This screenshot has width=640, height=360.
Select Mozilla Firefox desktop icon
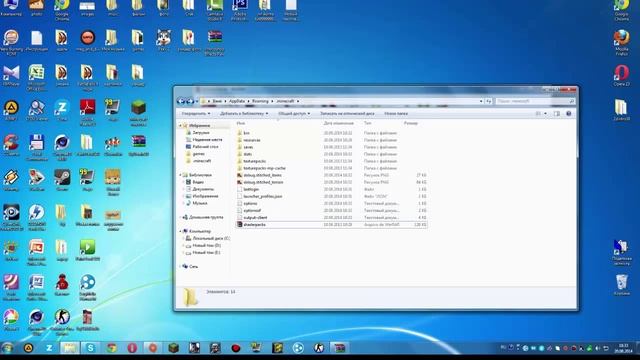pos(621,42)
